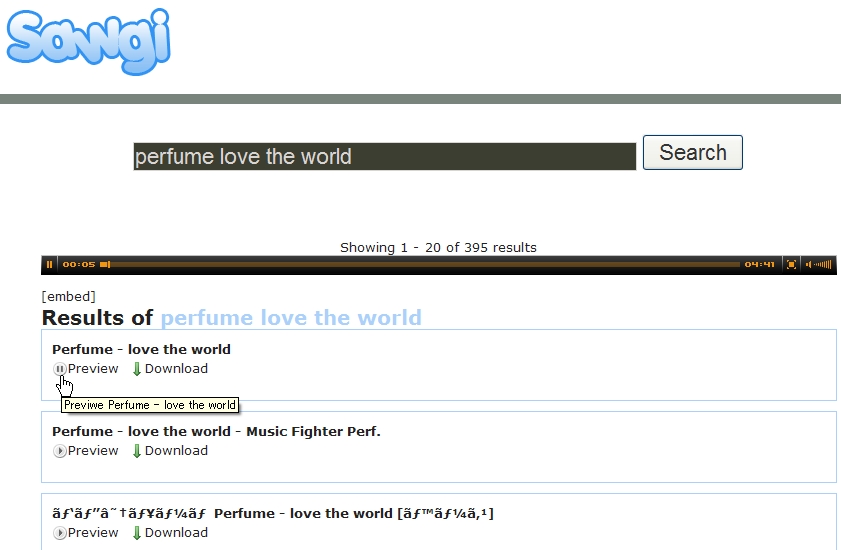Toggle fullscreen in the audio player
Viewport: 841px width, 550px height.
click(x=791, y=264)
